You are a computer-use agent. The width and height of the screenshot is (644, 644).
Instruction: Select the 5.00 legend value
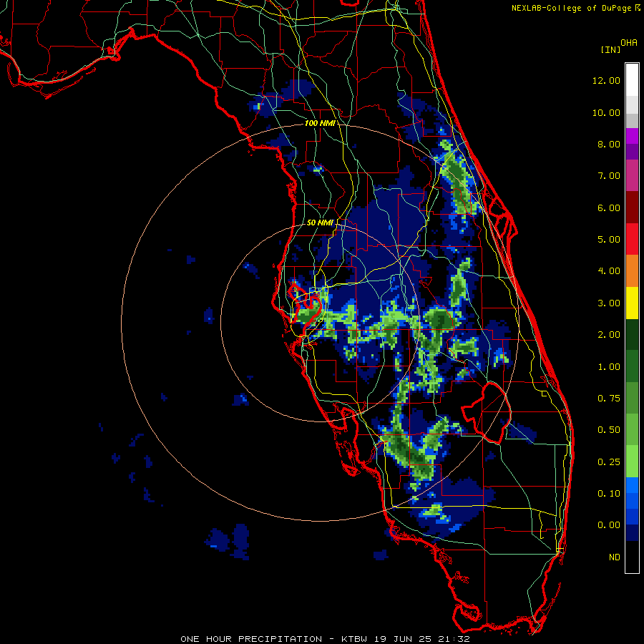pyautogui.click(x=609, y=240)
